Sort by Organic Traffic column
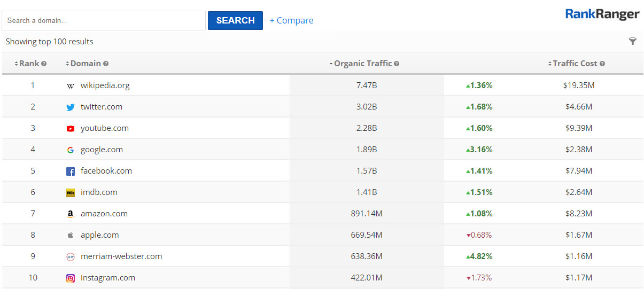The height and width of the screenshot is (289, 644). coord(363,64)
